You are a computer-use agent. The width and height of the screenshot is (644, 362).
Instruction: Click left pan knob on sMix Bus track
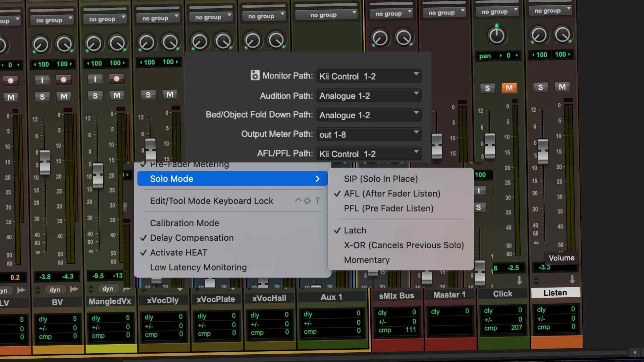click(380, 38)
